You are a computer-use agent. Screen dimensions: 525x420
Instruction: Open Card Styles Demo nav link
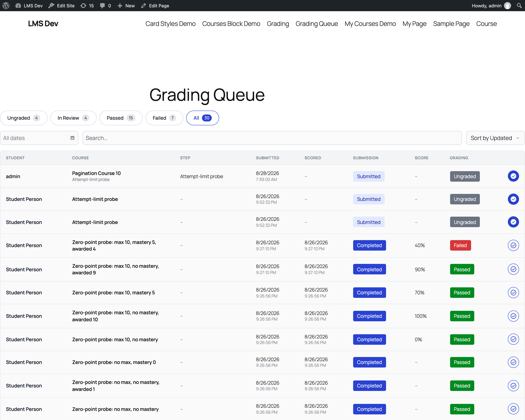(x=170, y=24)
